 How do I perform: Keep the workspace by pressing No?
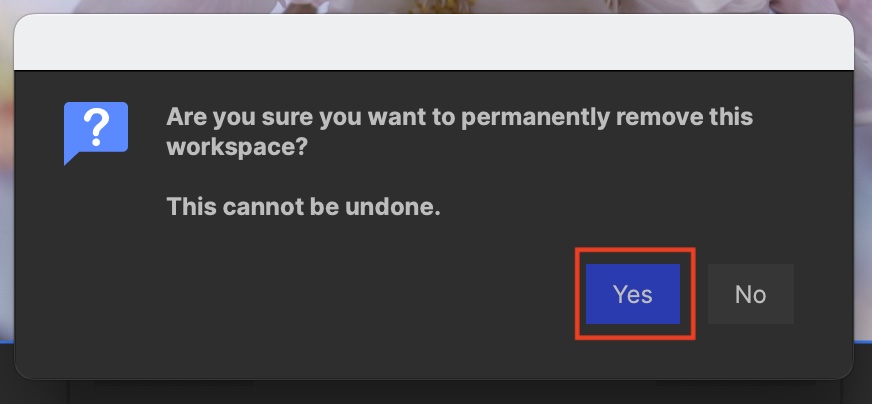[750, 294]
